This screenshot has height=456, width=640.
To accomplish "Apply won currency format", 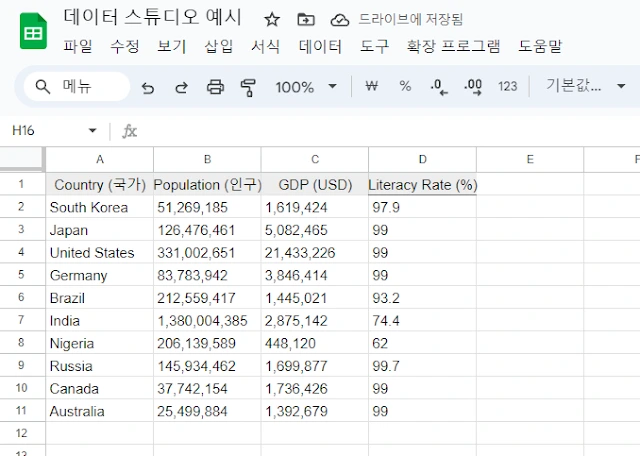I will pos(371,86).
